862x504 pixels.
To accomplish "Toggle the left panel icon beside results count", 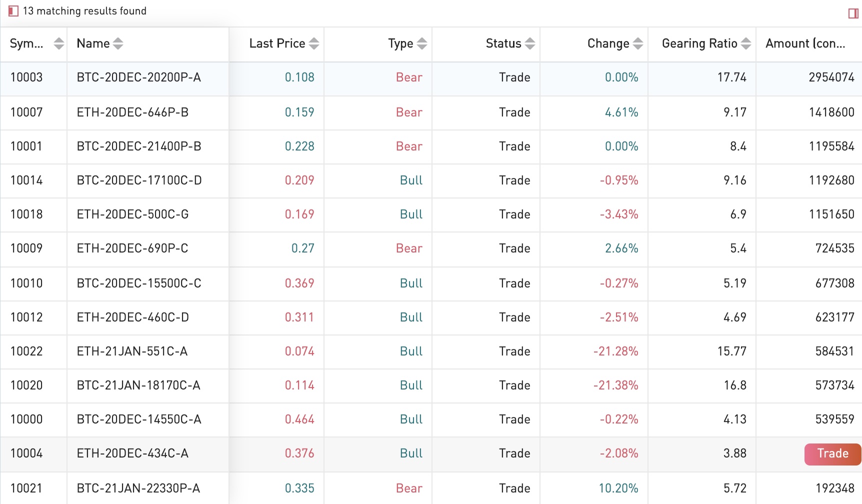I will 13,11.
